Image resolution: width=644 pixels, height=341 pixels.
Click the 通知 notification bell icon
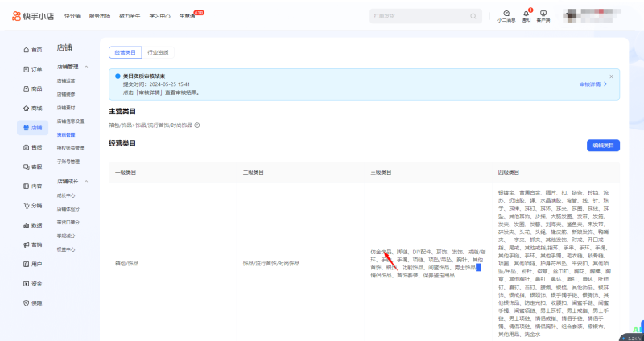point(526,14)
